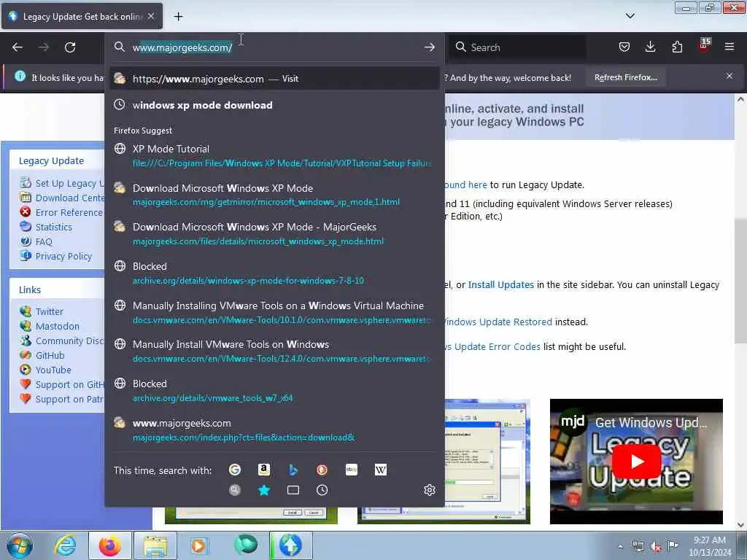Viewport: 747px width, 560px height.
Task: Search only in History clock icon
Action: pyautogui.click(x=322, y=490)
